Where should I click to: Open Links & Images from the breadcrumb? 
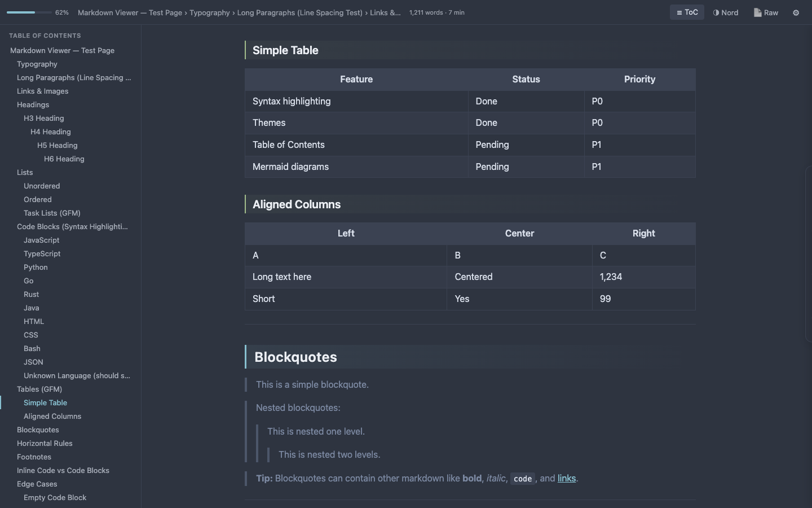386,12
